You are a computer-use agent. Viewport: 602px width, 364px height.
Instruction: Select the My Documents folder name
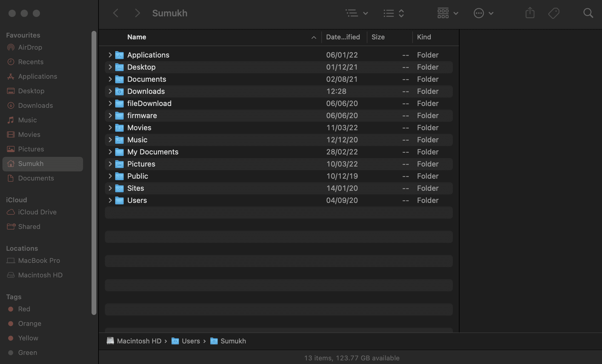(x=153, y=152)
